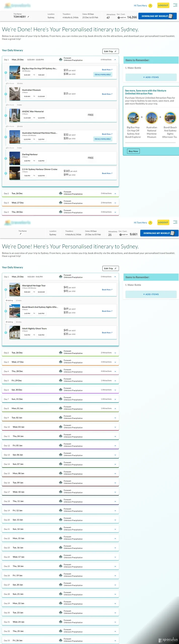Expand Day 15 Mon, 08 Jan row
The image size is (179, 644).
[60, 473]
